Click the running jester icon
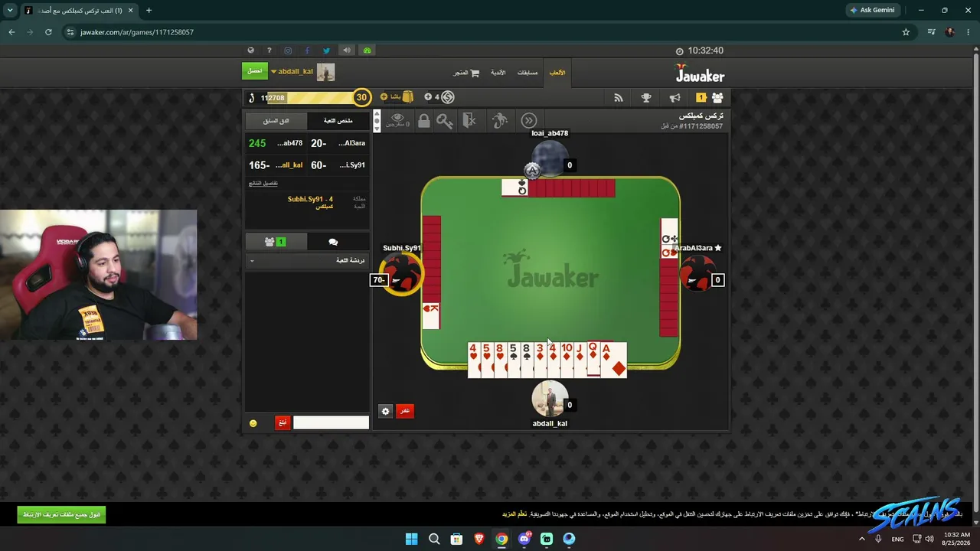The height and width of the screenshot is (551, 980). coord(499,120)
